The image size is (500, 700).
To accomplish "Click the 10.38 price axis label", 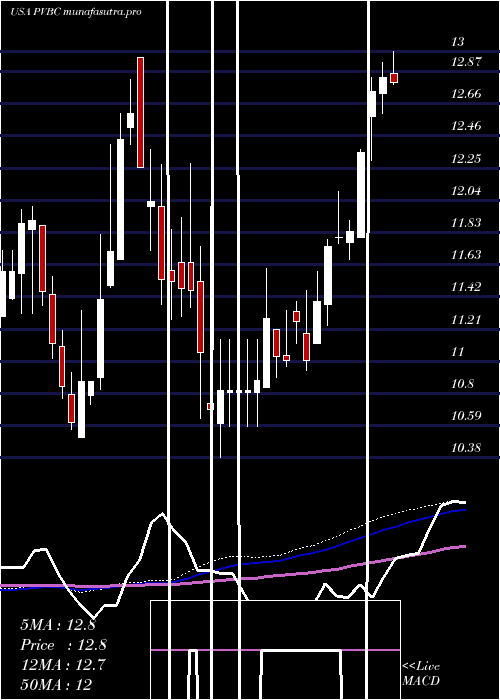I will tap(466, 448).
